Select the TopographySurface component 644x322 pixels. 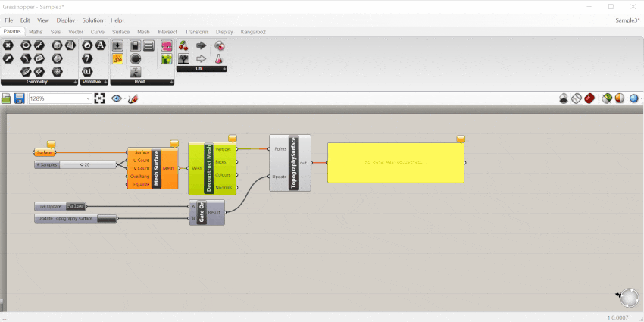click(x=293, y=163)
